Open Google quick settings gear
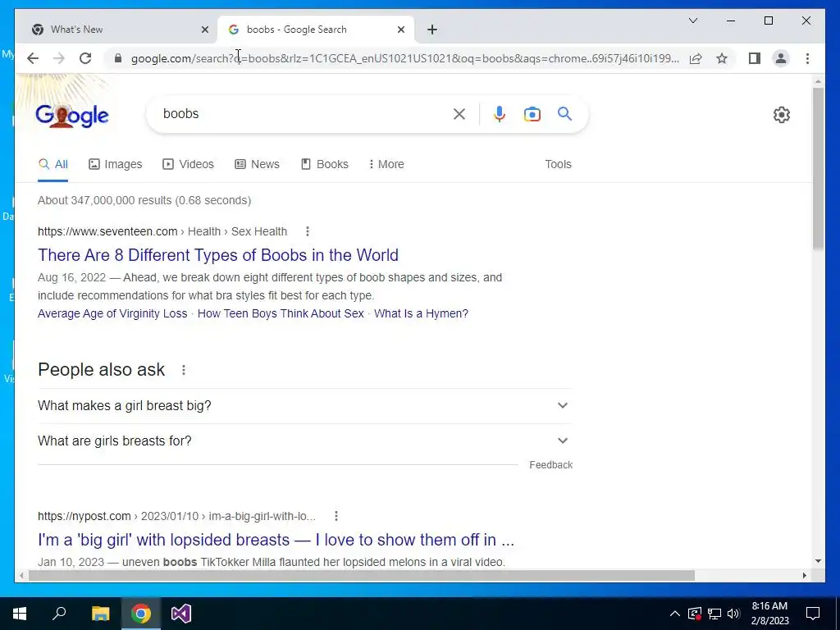This screenshot has width=840, height=630. point(782,115)
